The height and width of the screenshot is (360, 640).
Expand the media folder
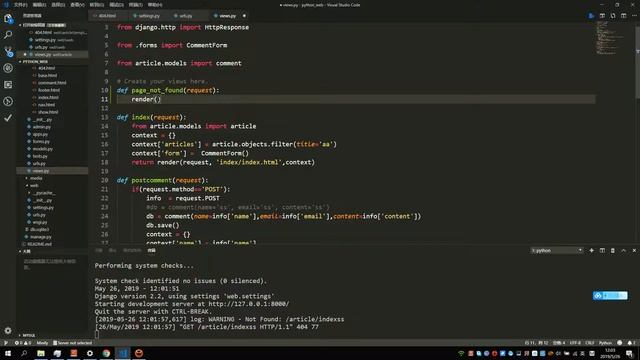pos(36,178)
